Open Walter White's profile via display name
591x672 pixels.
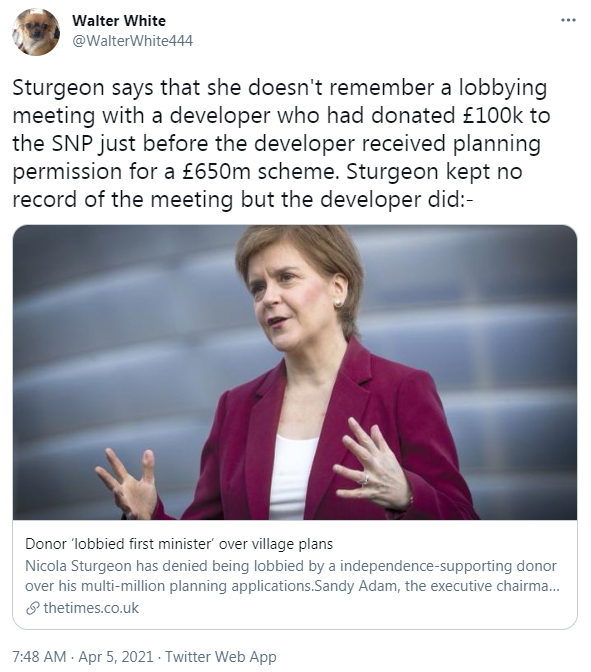point(119,20)
